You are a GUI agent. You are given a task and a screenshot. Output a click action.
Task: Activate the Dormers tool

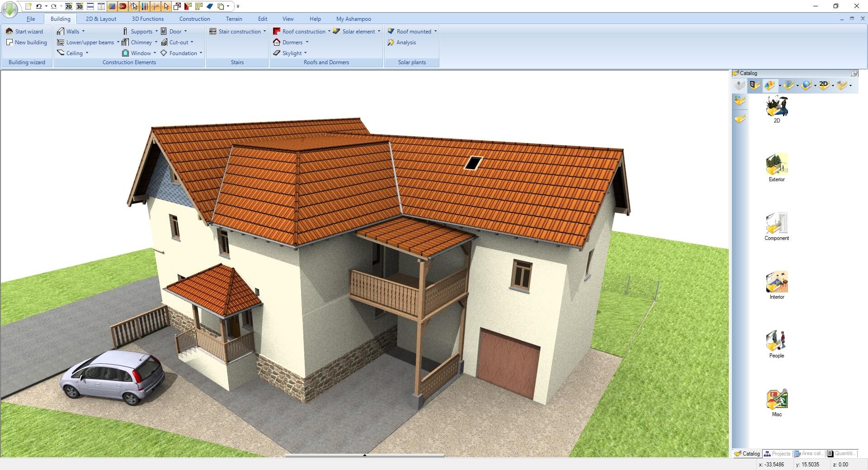[x=292, y=42]
